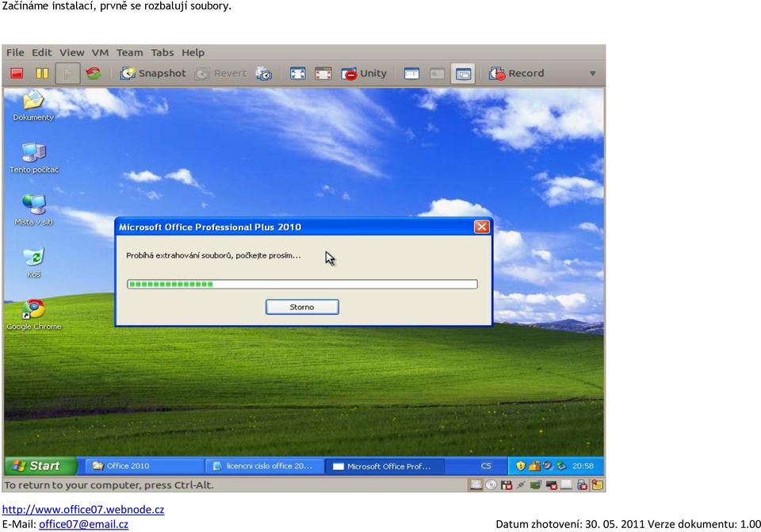The width and height of the screenshot is (761, 532).
Task: Click the Quick Switch mode icon
Action: coord(323,73)
